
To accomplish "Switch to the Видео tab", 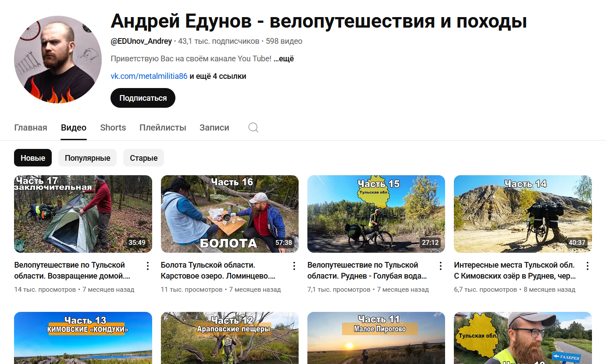I will coord(74,127).
